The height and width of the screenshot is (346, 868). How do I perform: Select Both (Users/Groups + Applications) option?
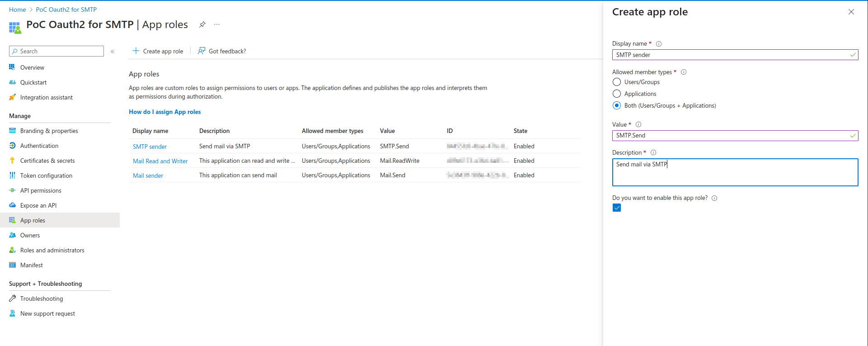(617, 105)
